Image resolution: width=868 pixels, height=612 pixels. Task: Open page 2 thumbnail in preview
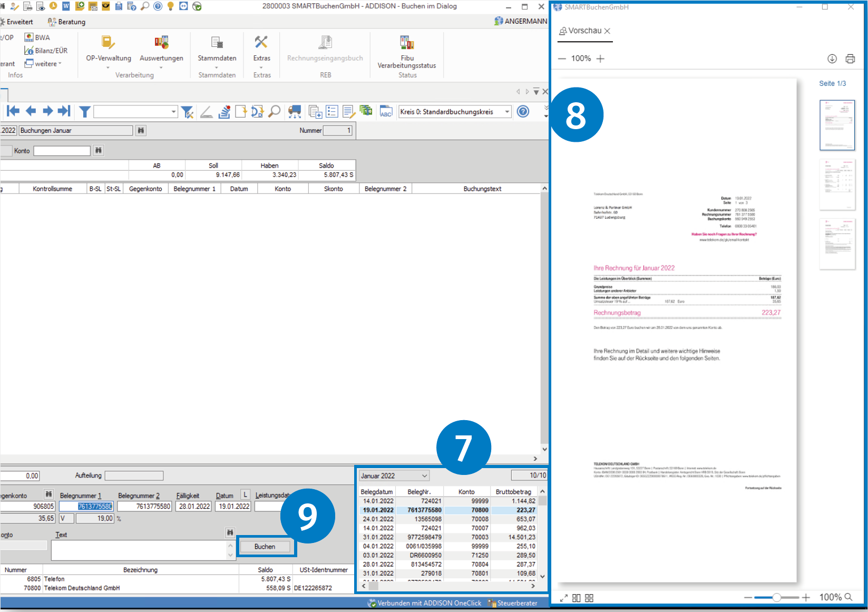click(837, 184)
